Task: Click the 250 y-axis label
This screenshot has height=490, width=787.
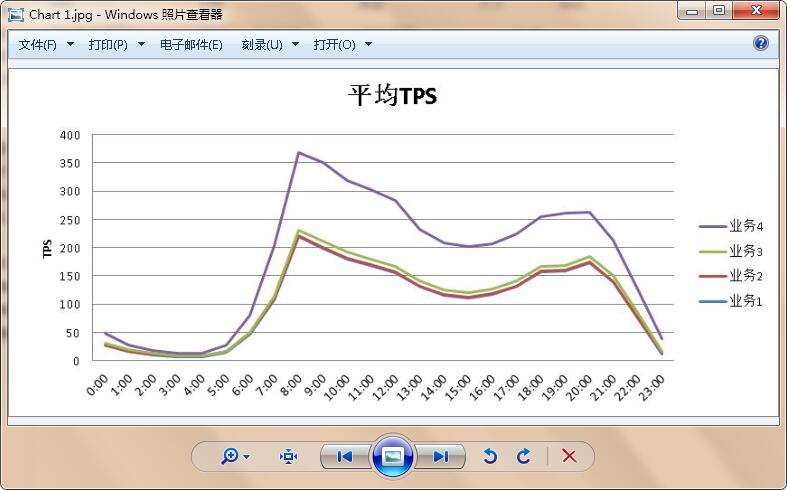Action: 70,220
